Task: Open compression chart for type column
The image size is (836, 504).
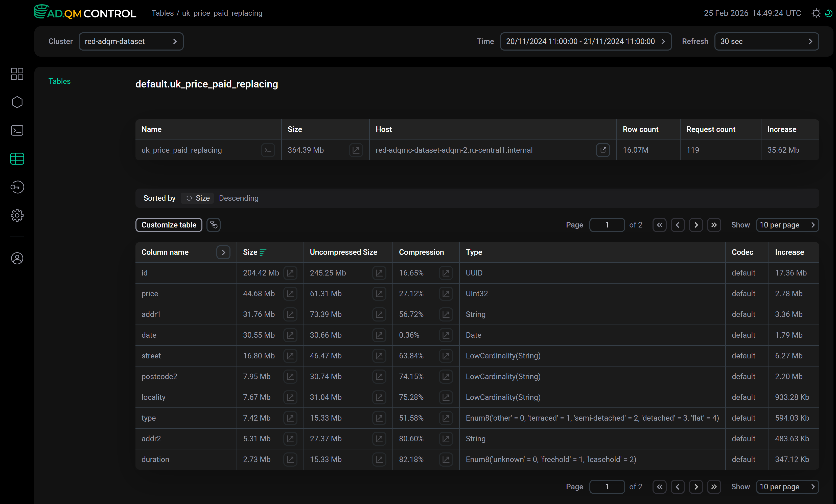Action: click(x=446, y=418)
